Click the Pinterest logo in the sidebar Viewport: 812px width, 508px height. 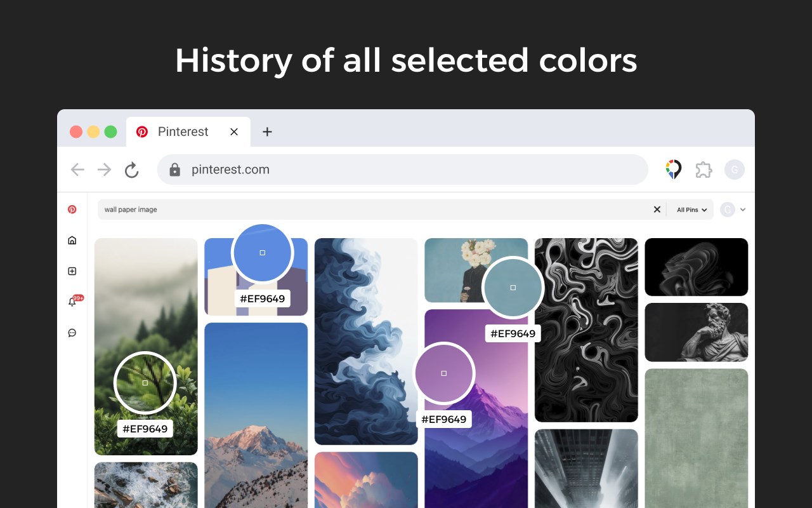[72, 210]
